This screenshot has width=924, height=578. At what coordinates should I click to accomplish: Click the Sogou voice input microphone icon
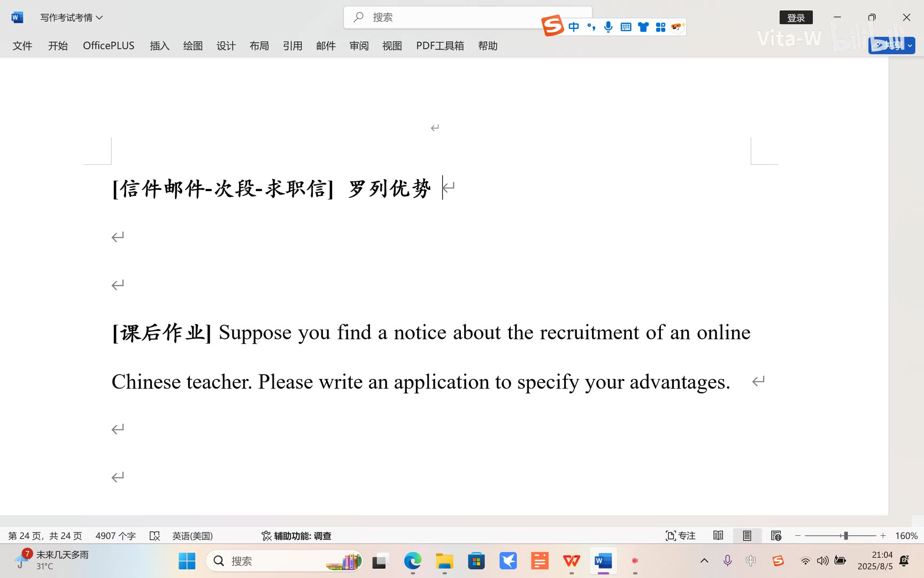[x=608, y=27]
